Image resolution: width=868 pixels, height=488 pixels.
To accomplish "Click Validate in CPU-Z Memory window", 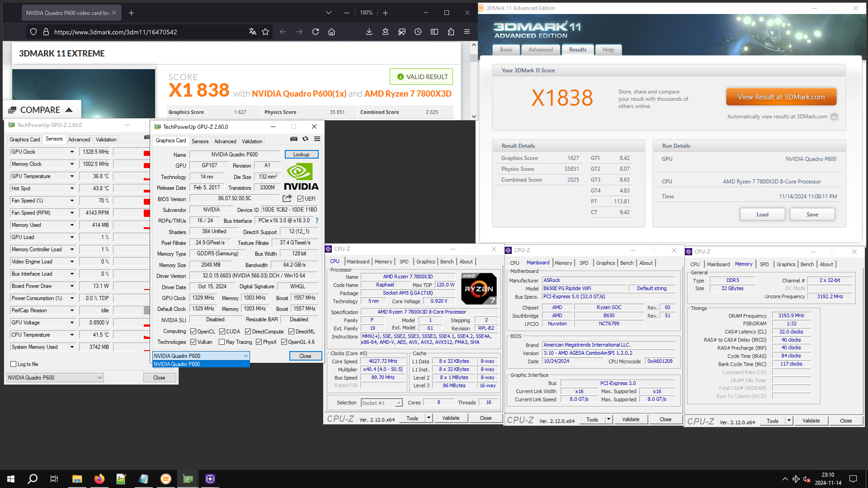I will point(811,421).
